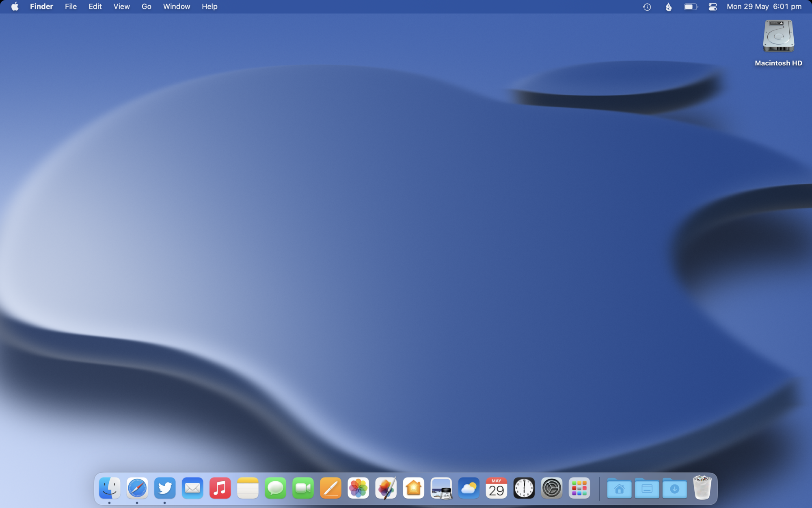Select the 'Macintosh HD' label text

point(778,63)
